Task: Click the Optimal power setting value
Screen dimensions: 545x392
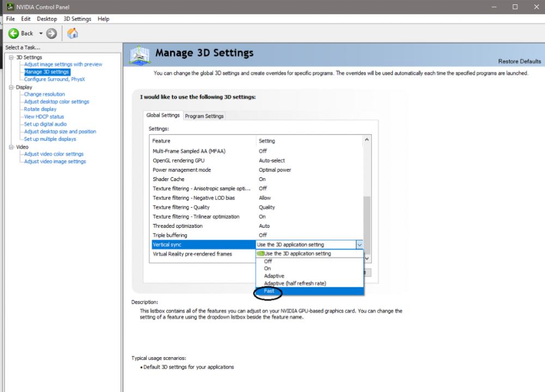Action: [x=275, y=170]
